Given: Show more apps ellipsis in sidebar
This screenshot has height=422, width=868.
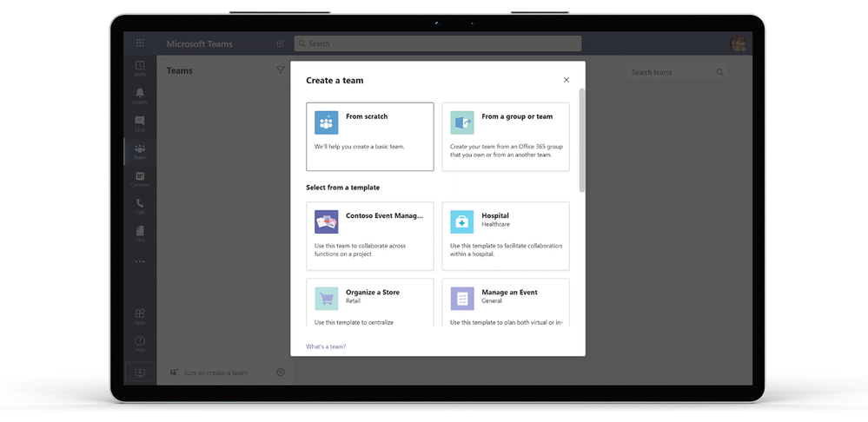Looking at the screenshot, I should click(140, 261).
